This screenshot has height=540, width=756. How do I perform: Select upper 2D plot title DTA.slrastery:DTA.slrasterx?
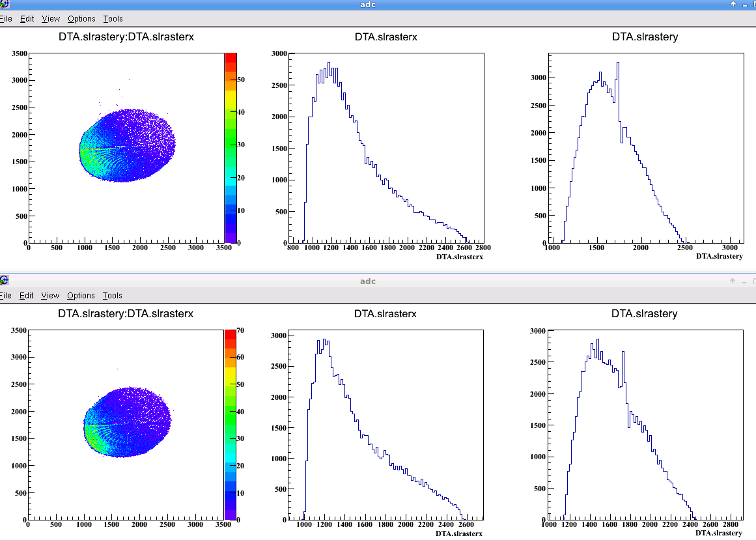coord(126,37)
